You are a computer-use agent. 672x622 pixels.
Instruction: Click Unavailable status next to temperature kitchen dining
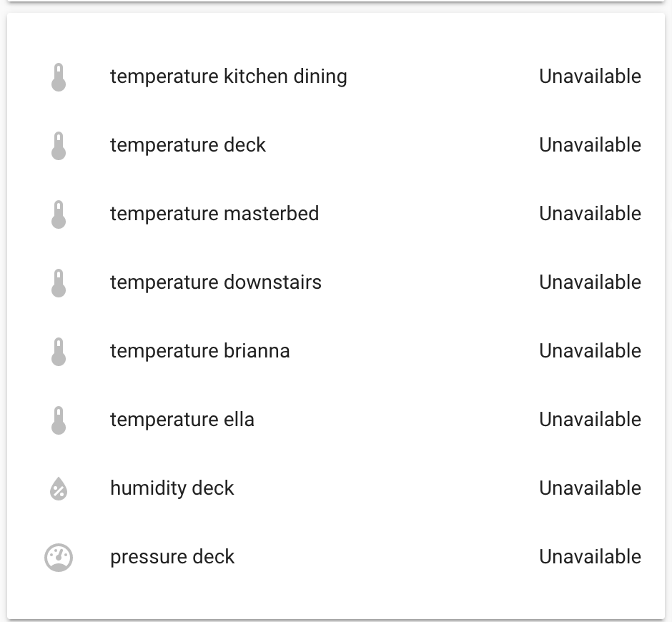tap(590, 76)
